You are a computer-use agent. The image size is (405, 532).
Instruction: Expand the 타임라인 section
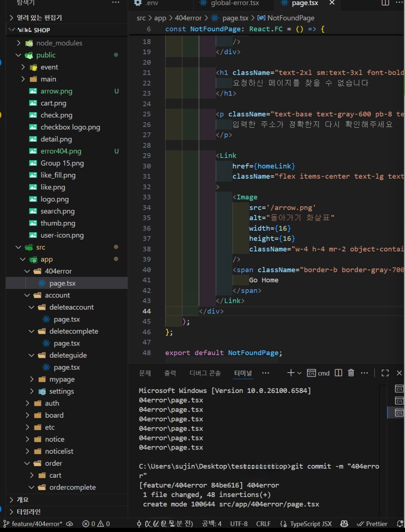[29, 512]
